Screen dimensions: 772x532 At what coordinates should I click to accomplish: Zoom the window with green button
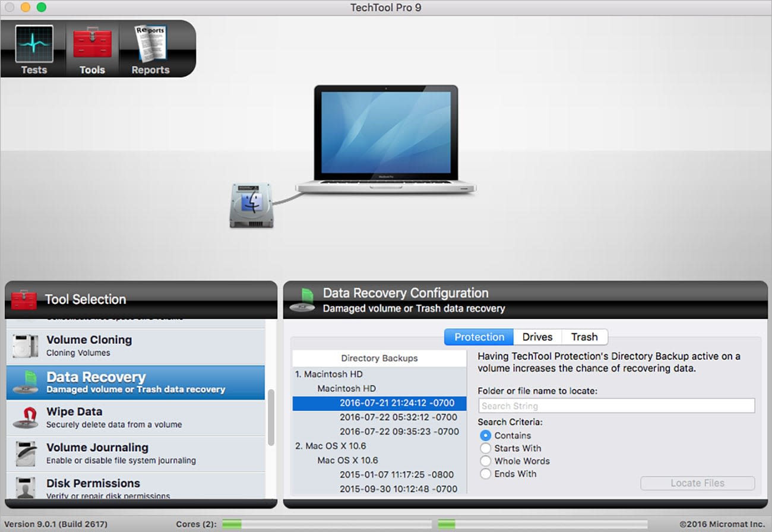tap(41, 8)
